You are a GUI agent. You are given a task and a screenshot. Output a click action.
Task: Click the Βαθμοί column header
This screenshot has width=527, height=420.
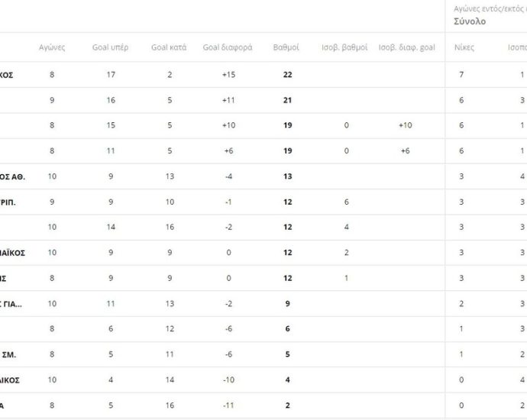286,47
